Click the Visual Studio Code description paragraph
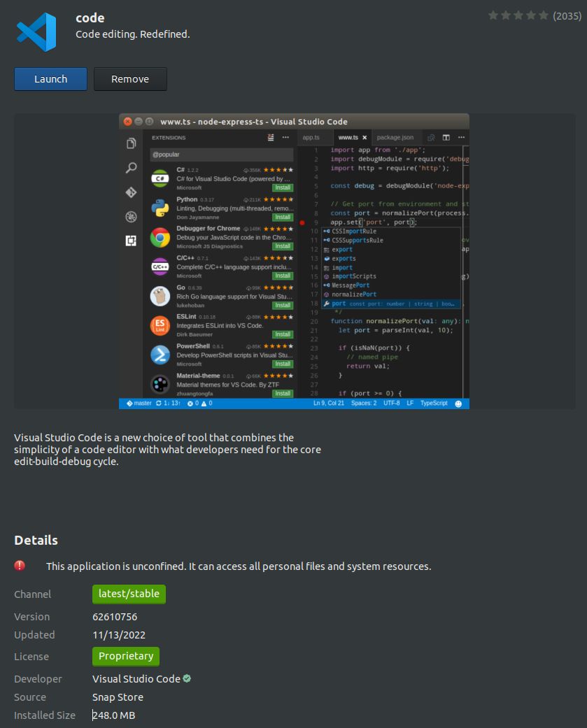This screenshot has width=587, height=728. coord(167,450)
